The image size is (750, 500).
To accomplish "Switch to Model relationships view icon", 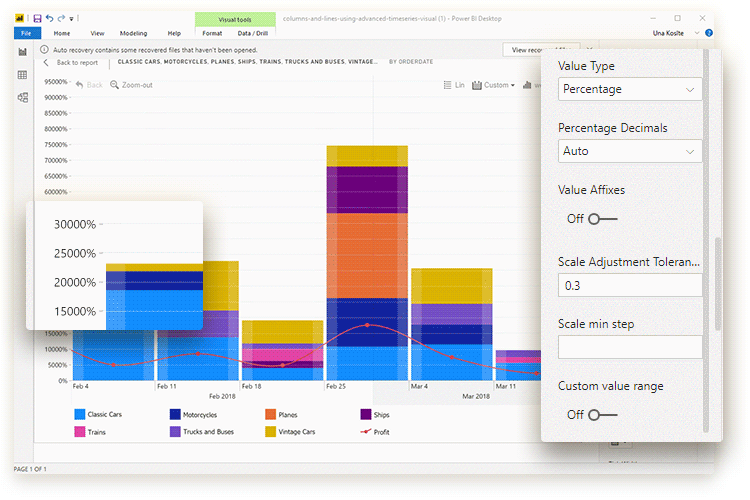I will coord(22,98).
